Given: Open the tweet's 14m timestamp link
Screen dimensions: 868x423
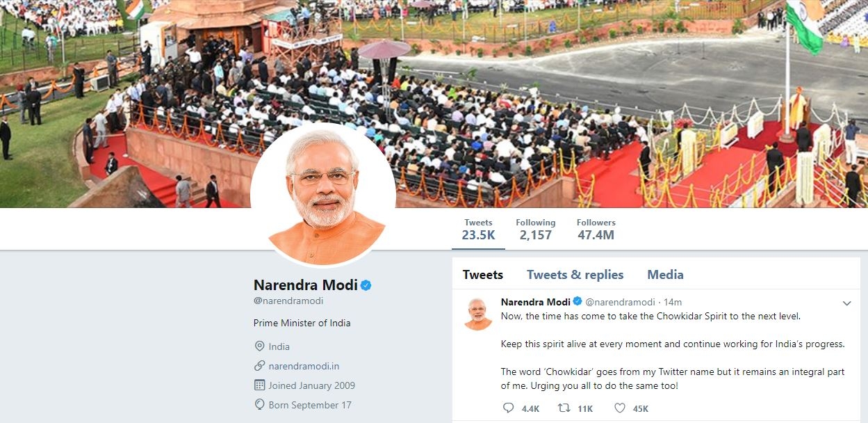Looking at the screenshot, I should [673, 302].
